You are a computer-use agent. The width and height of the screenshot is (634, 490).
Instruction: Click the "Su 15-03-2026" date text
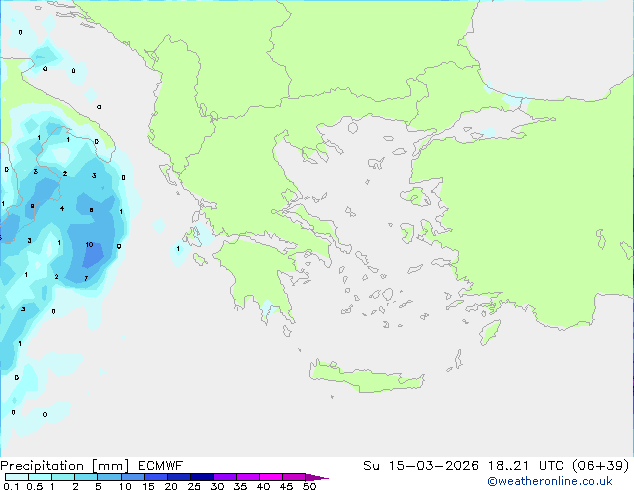(421, 466)
